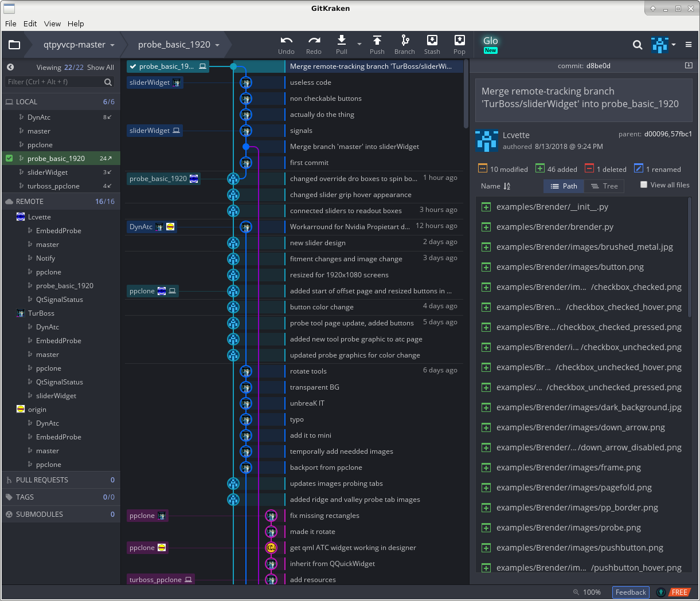Image resolution: width=700 pixels, height=601 pixels.
Task: Expand the SUBMODULES section
Action: [61, 514]
